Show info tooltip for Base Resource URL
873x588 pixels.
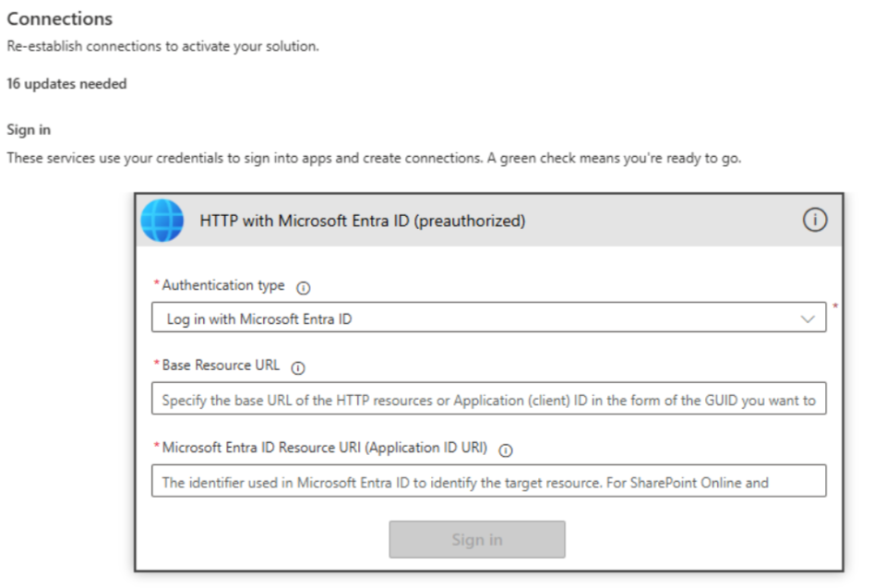[298, 368]
